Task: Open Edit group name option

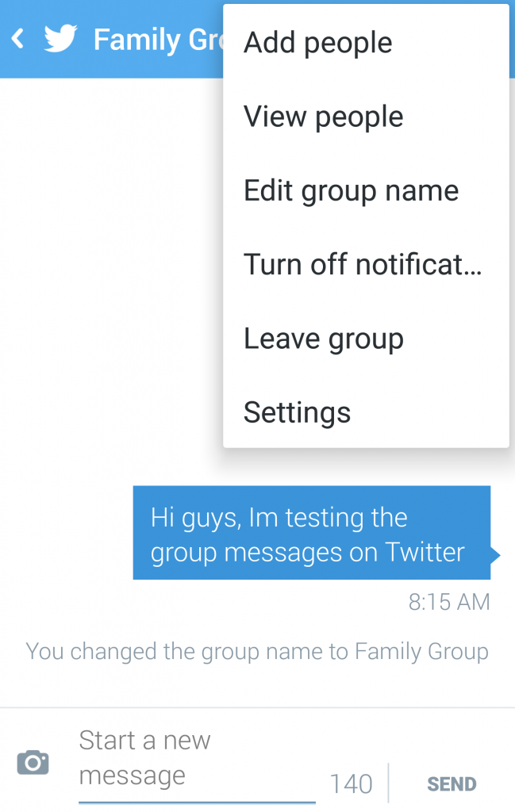Action: coord(366,190)
